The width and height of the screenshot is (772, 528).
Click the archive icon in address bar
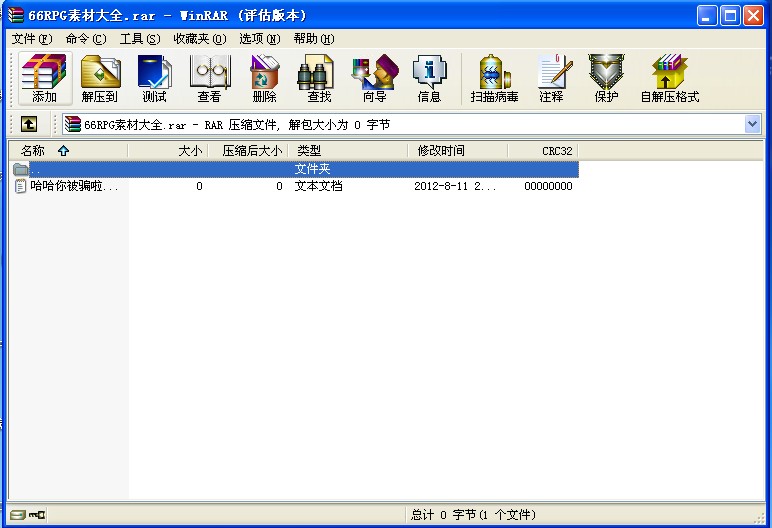tap(73, 124)
